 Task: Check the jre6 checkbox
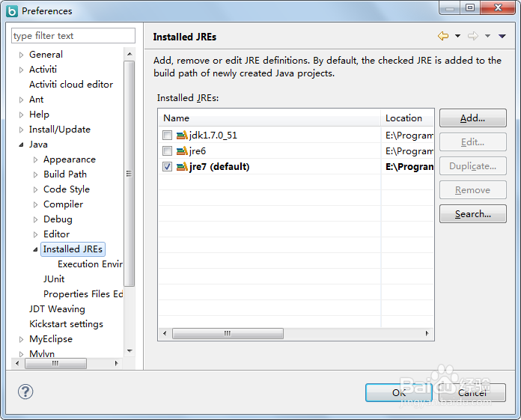coord(167,151)
